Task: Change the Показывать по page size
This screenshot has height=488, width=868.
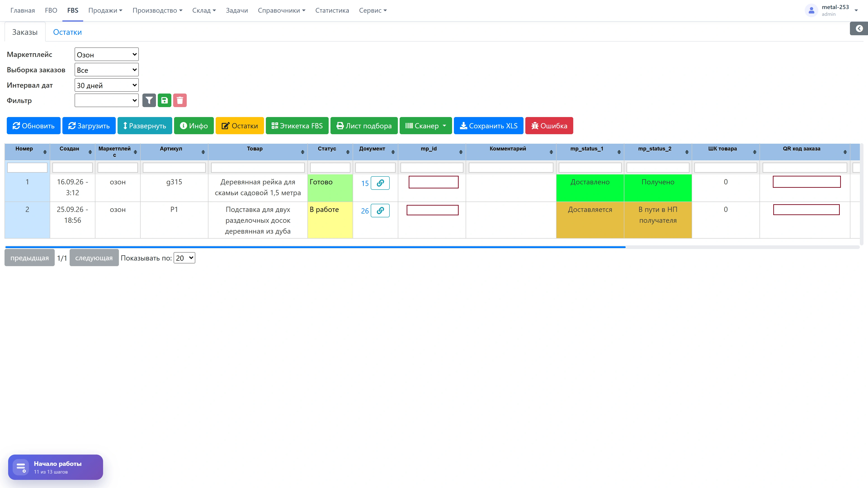Action: (x=184, y=258)
